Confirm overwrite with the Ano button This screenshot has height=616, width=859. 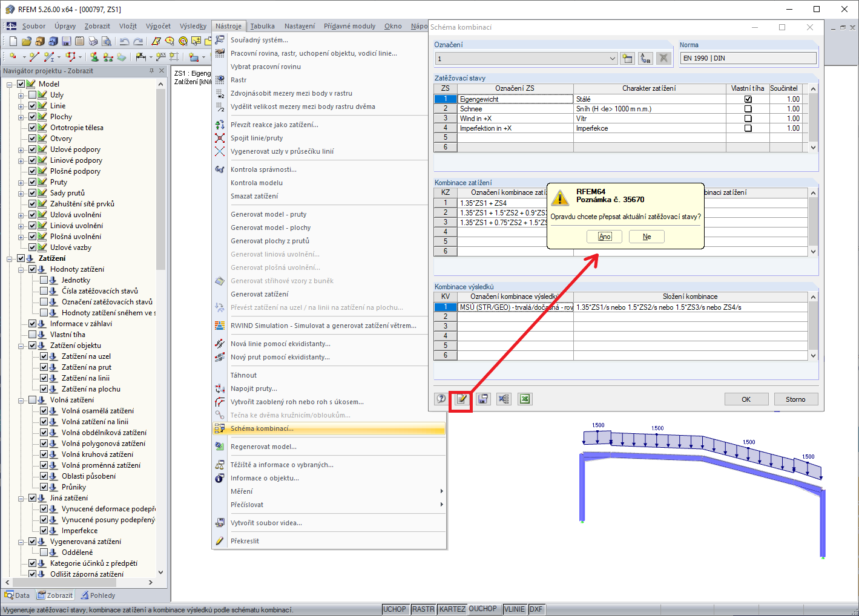[605, 237]
